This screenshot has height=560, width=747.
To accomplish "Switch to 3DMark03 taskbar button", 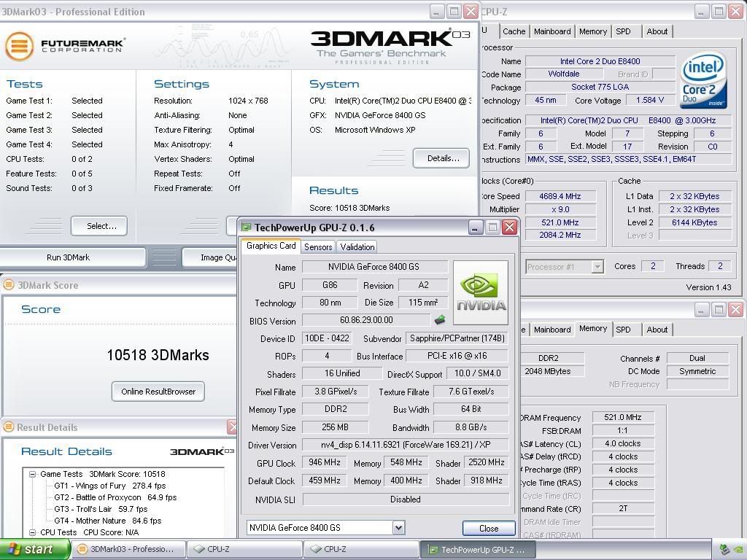I will 128,550.
